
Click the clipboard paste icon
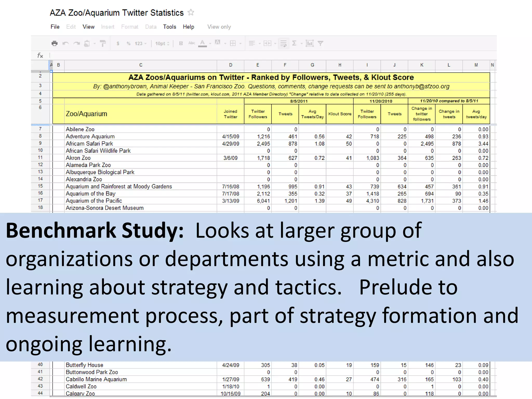coord(87,43)
